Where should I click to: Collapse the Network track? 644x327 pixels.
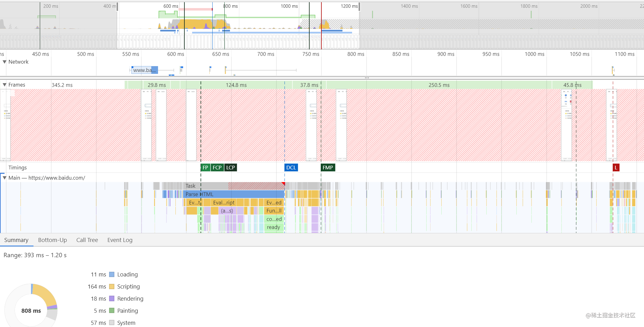5,62
